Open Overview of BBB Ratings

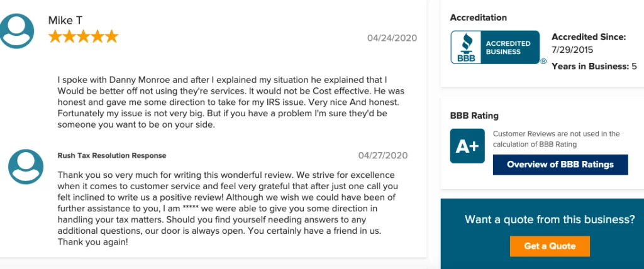(x=560, y=165)
